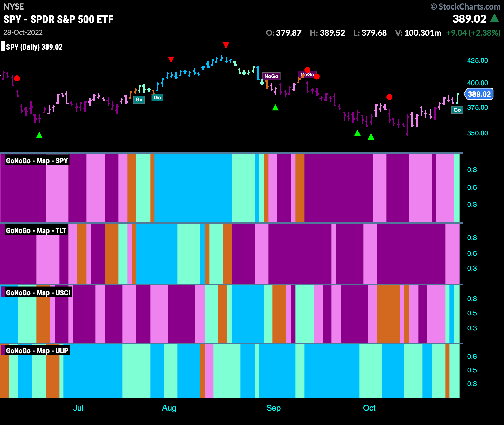The height and width of the screenshot is (425, 504).
Task: Click the 400.00 price axis label
Action: click(478, 83)
